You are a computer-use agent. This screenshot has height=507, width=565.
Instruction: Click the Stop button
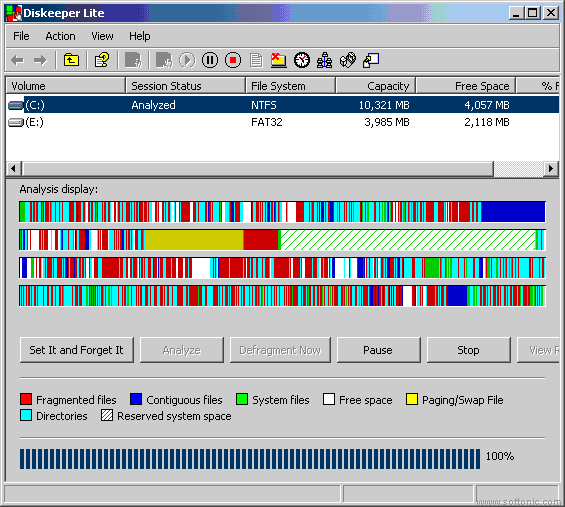468,350
